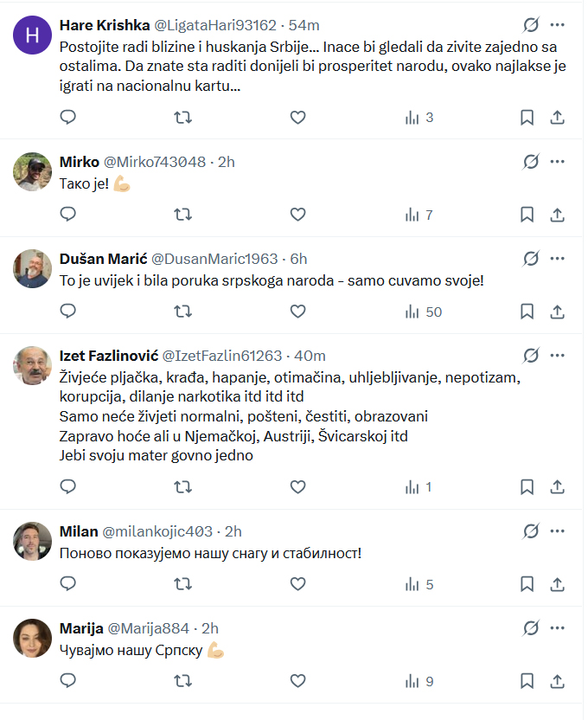Expand the three-dot menu on Marija's tweet
588x720 pixels.
[558, 628]
